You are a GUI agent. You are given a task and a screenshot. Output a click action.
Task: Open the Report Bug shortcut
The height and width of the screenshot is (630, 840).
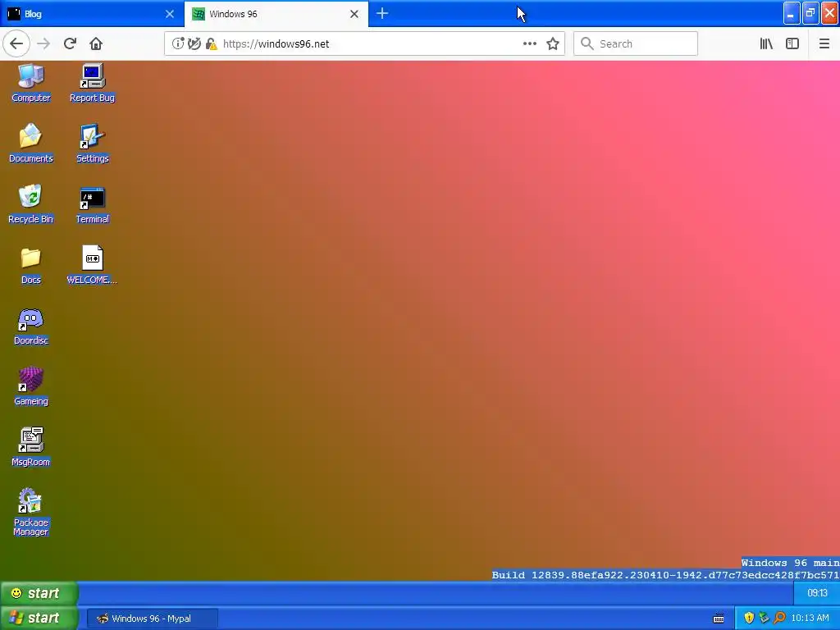92,83
